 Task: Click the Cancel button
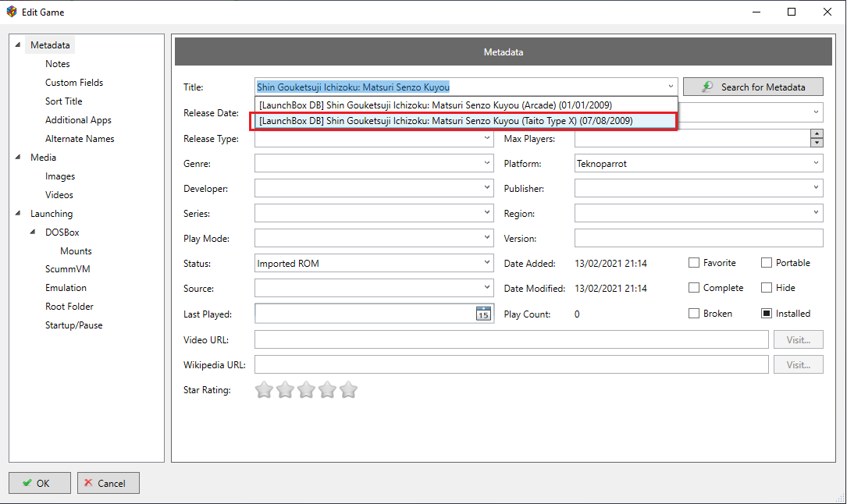tap(108, 483)
